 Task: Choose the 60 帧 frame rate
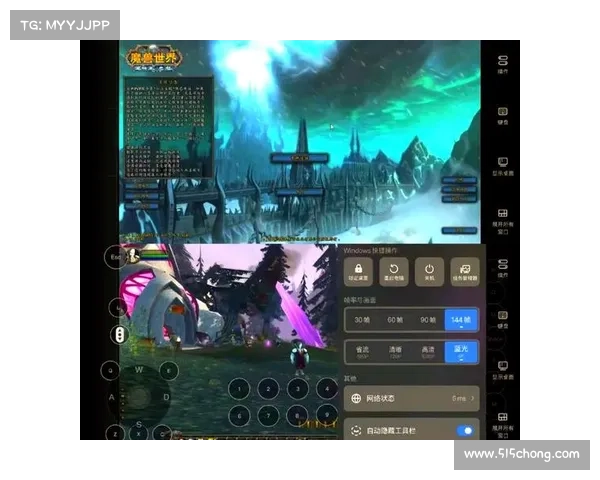[393, 320]
